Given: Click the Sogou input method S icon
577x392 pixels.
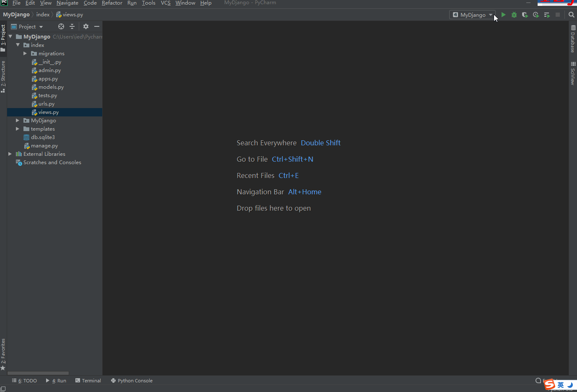Looking at the screenshot, I should point(550,384).
